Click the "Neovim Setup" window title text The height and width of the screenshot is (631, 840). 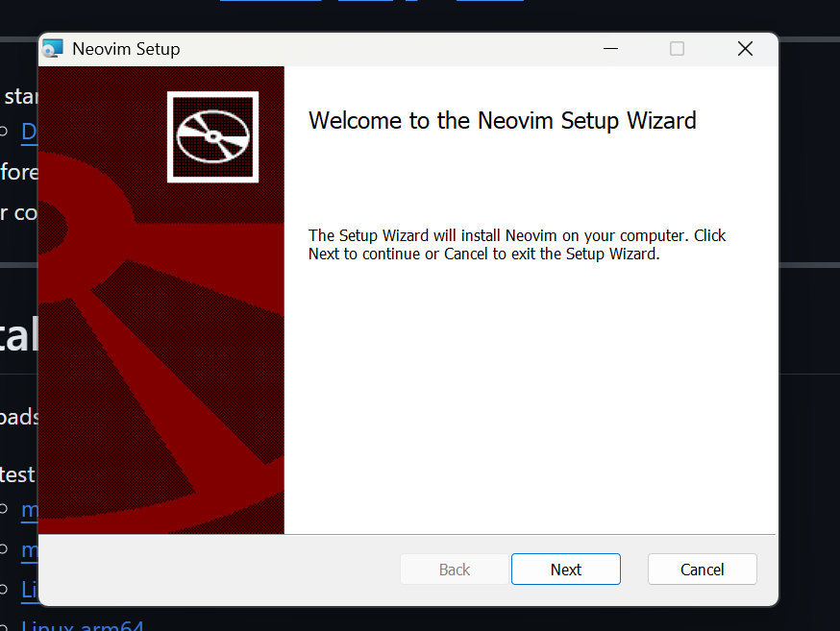pyautogui.click(x=127, y=49)
